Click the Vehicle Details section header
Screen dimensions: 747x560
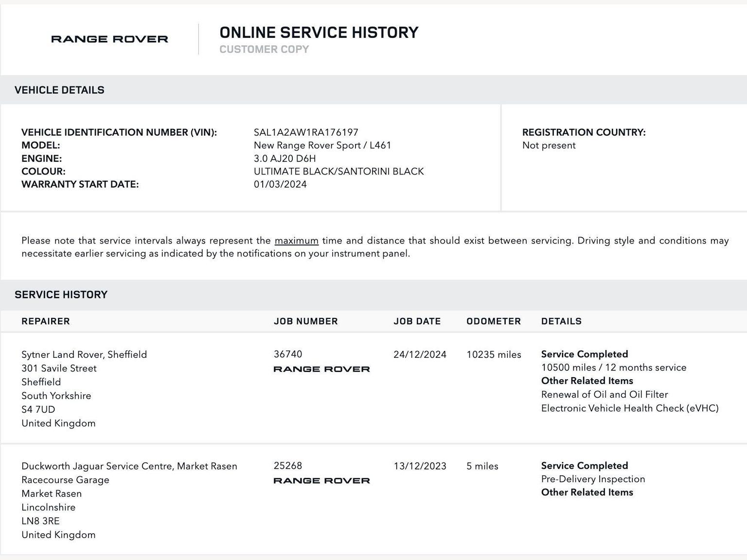[59, 90]
